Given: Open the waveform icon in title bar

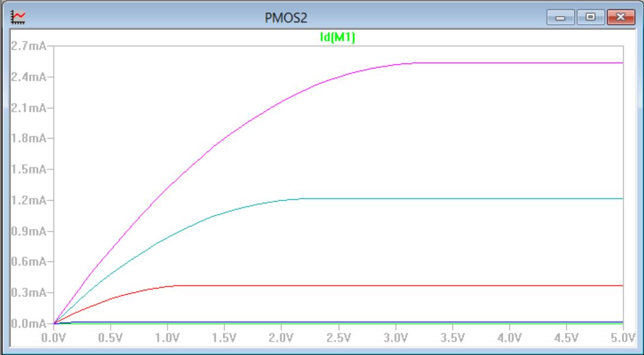Looking at the screenshot, I should pyautogui.click(x=18, y=17).
